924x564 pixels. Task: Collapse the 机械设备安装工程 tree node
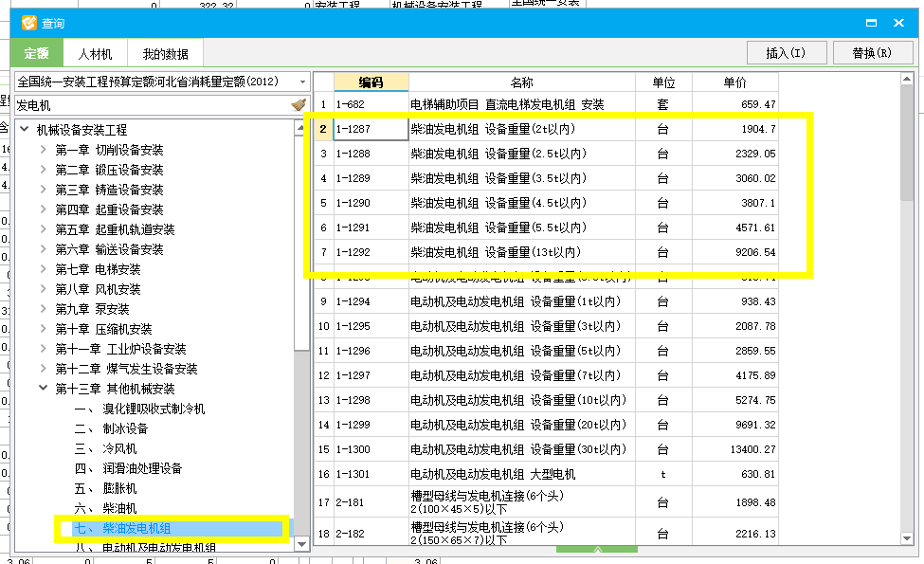pyautogui.click(x=24, y=129)
